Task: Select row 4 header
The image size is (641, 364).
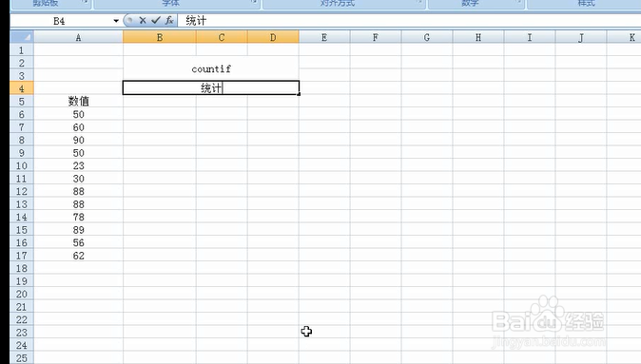Action: (x=22, y=88)
